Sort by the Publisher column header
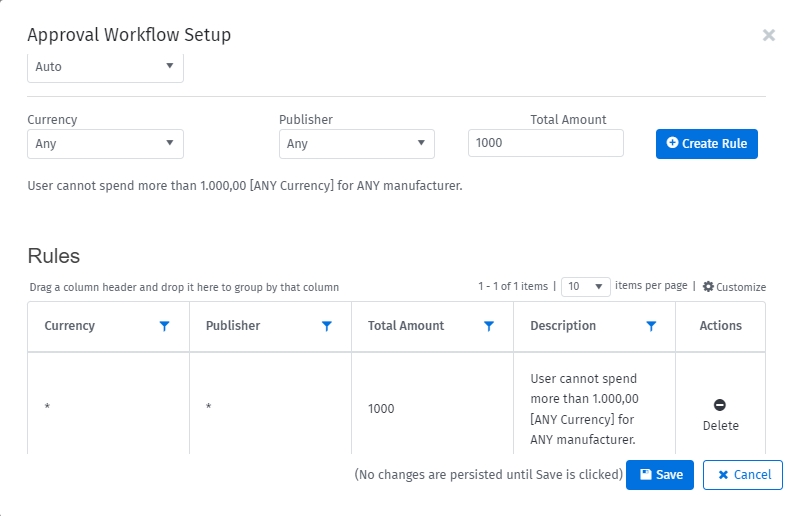 click(233, 326)
